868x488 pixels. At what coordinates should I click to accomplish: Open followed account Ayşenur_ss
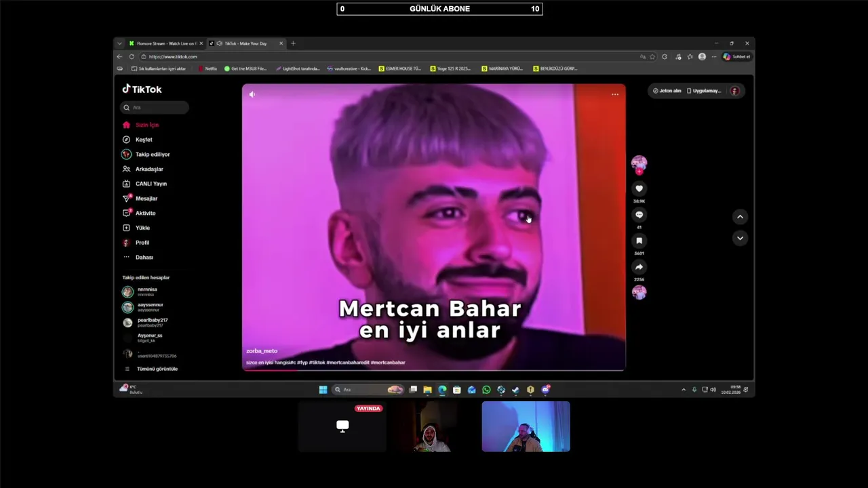point(143,338)
